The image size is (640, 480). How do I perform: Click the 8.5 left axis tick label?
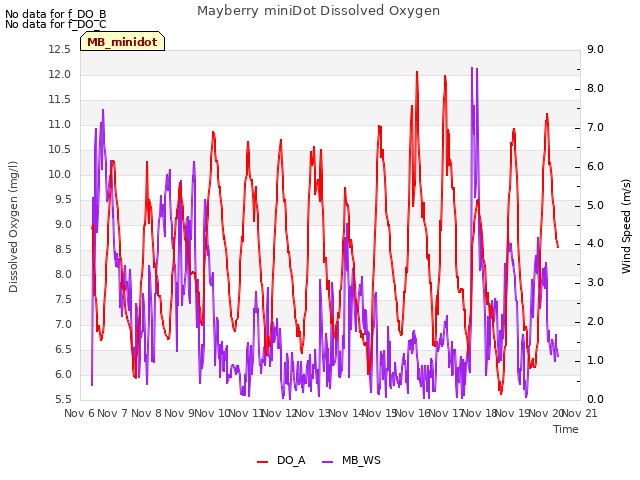point(63,249)
